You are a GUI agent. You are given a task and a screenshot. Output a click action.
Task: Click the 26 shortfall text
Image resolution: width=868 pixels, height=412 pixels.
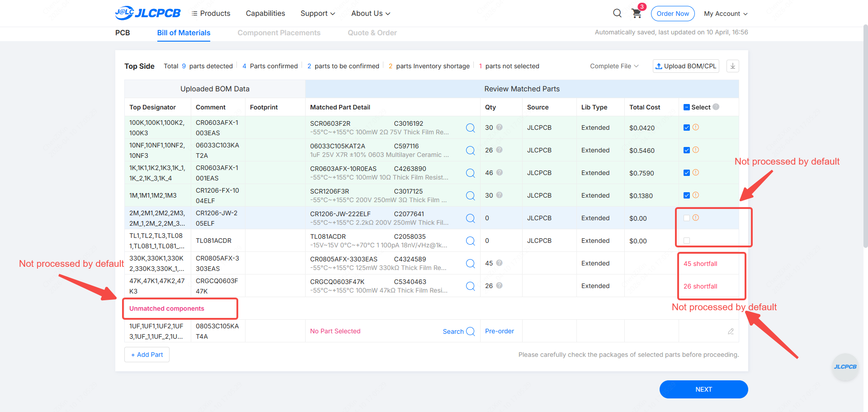[x=700, y=286]
